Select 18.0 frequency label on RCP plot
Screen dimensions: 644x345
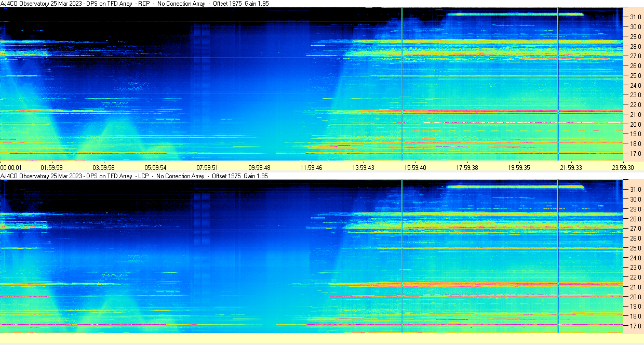(x=636, y=144)
